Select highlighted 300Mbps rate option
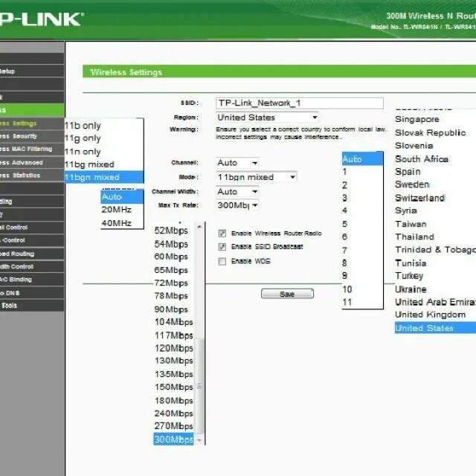Screen dimensions: 476x476 pyautogui.click(x=173, y=440)
